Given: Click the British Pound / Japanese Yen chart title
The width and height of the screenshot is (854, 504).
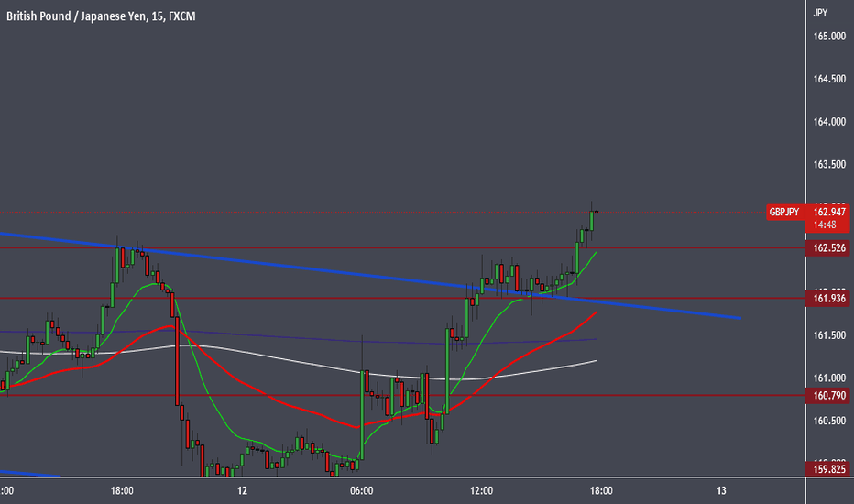Looking at the screenshot, I should pyautogui.click(x=101, y=16).
